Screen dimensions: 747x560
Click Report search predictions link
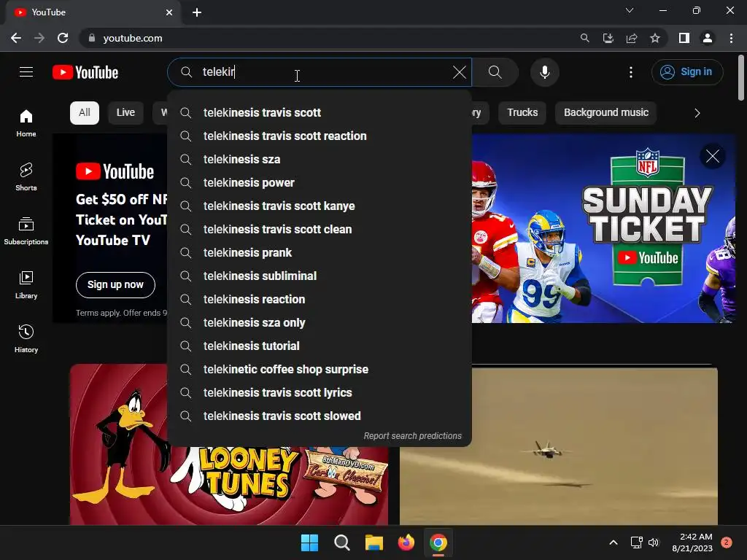(413, 436)
